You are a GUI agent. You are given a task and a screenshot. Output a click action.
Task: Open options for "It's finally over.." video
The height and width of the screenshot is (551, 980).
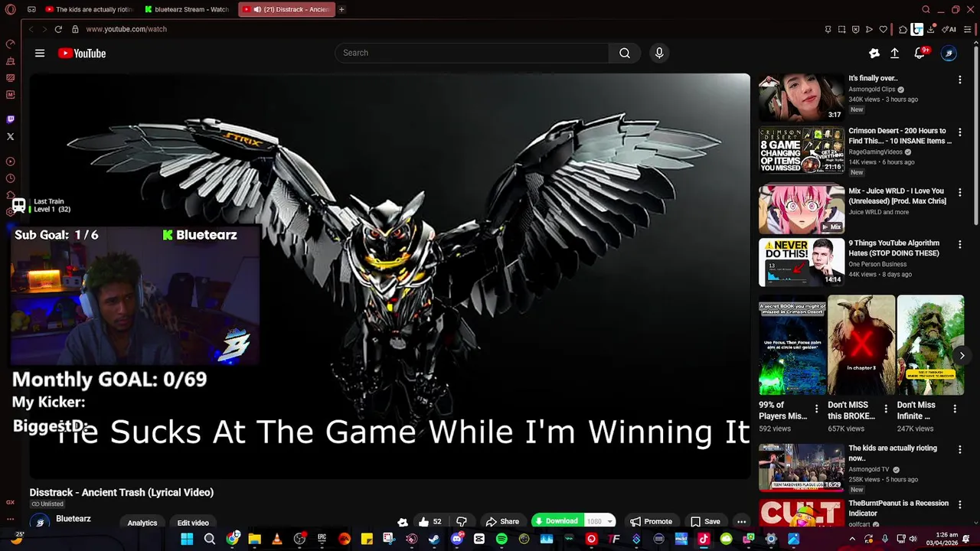click(960, 80)
